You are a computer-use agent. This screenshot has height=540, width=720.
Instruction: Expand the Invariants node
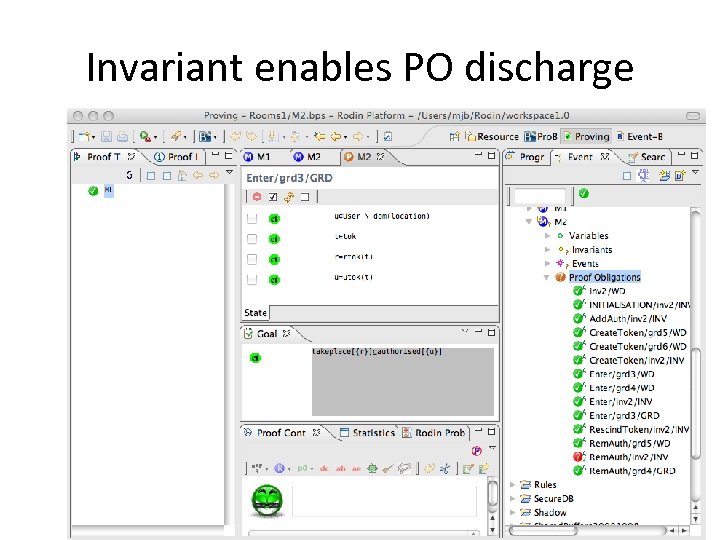click(x=547, y=250)
